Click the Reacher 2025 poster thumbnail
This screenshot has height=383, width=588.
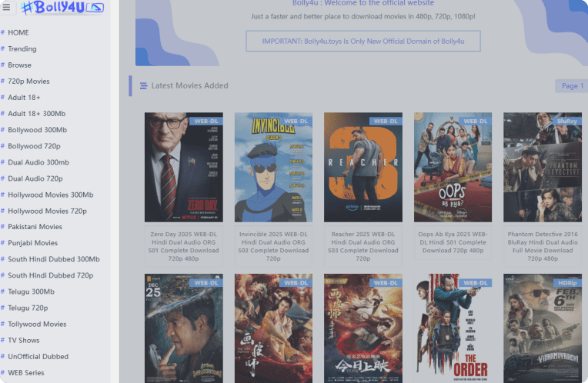pos(362,168)
